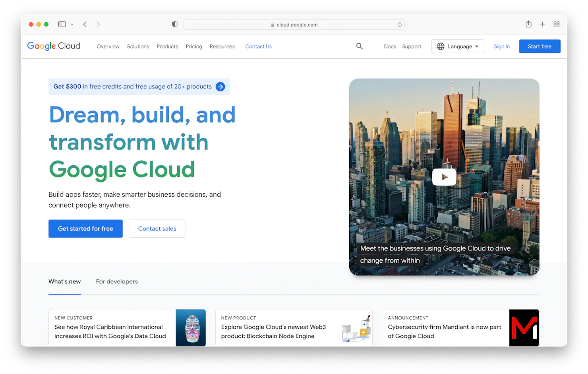Click the Safari window close button
This screenshot has height=374, width=588.
pyautogui.click(x=31, y=24)
